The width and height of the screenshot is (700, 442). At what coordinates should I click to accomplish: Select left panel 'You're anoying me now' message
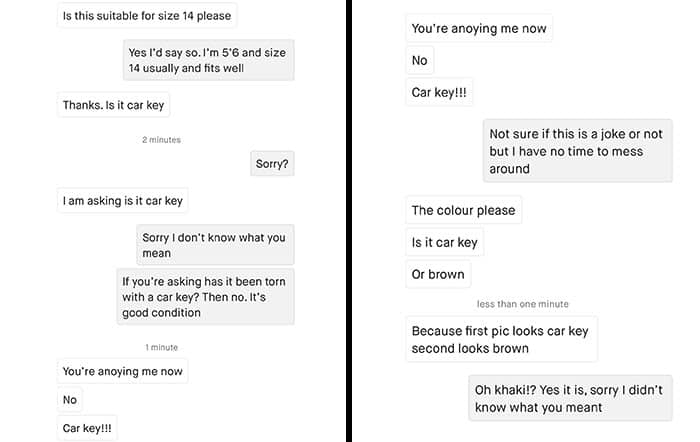point(122,371)
